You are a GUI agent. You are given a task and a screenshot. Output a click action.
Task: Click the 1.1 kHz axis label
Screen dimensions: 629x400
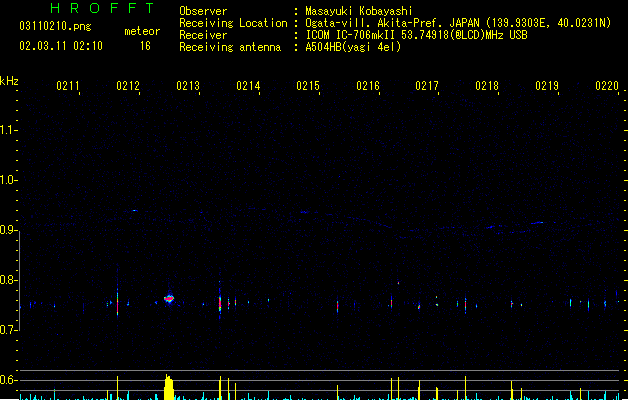click(x=8, y=130)
